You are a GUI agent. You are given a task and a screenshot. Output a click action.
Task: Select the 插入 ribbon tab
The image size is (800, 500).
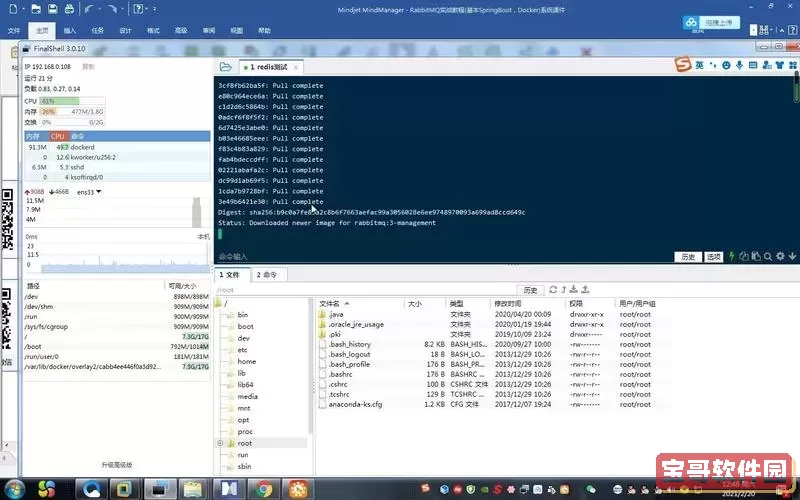[70, 31]
